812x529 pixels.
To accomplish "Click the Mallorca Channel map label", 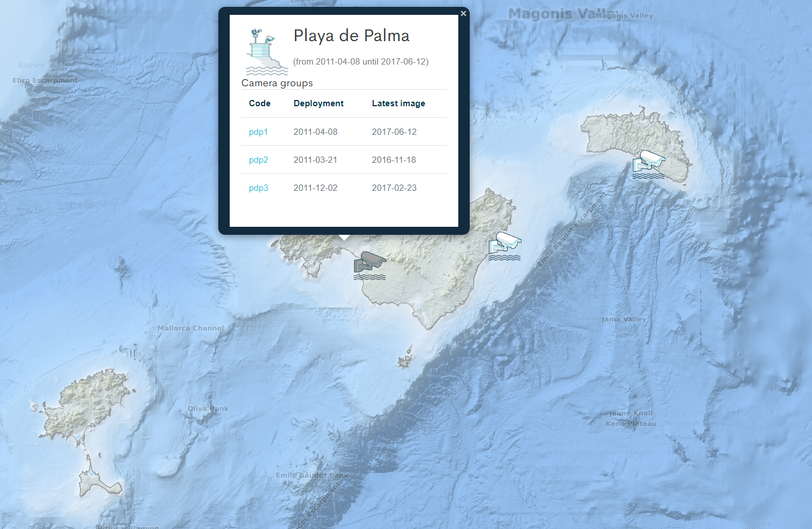I will [x=191, y=328].
